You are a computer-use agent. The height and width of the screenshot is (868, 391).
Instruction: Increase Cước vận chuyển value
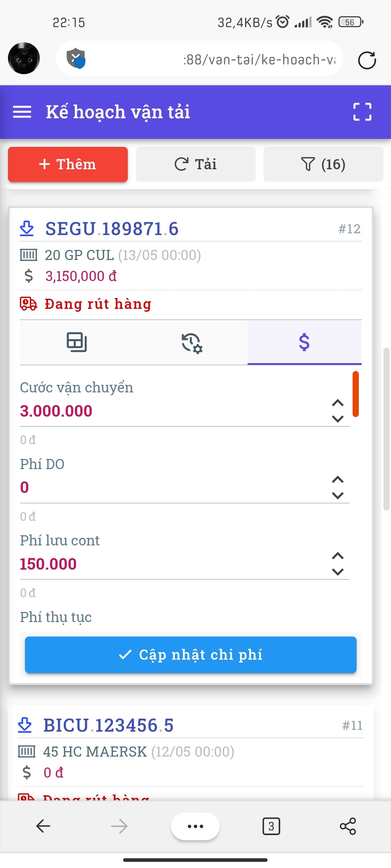(x=338, y=403)
